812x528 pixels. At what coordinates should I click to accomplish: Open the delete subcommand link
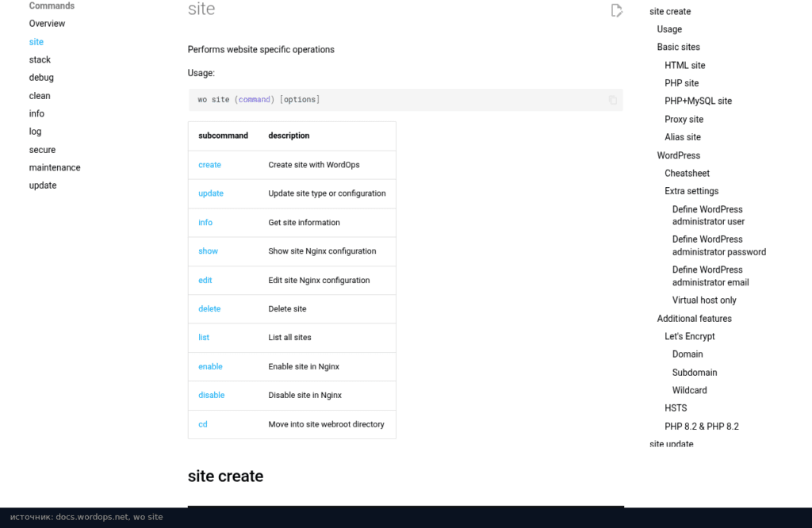[x=209, y=308]
